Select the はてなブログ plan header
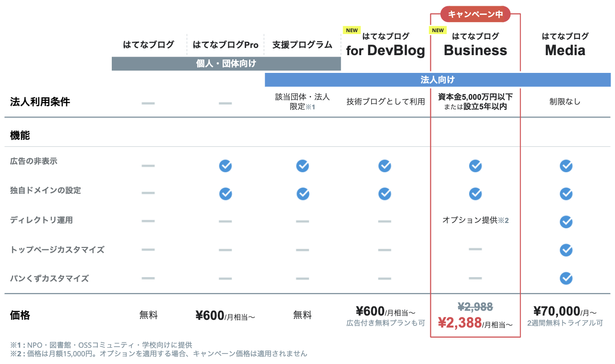The image size is (615, 364). 149,45
